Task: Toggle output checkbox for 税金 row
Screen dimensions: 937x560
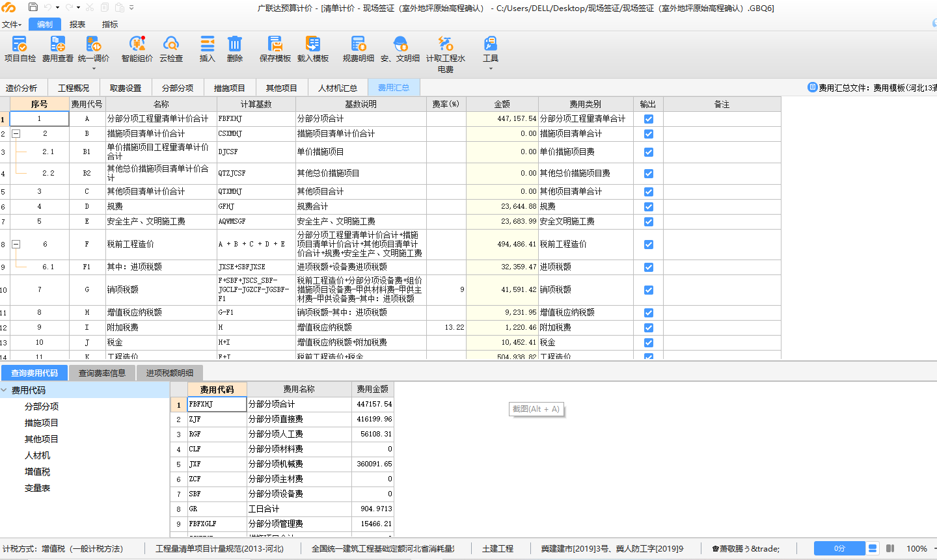Action: (649, 343)
